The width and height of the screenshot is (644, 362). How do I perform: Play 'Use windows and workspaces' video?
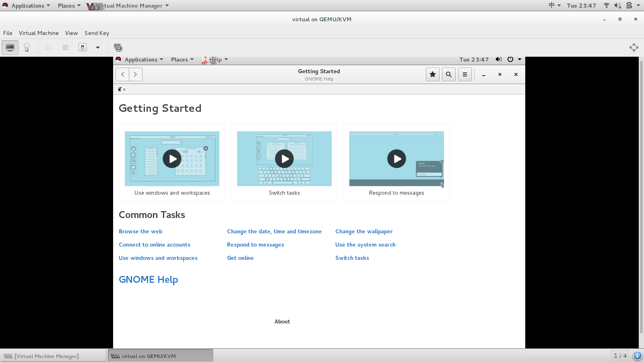tap(172, 159)
